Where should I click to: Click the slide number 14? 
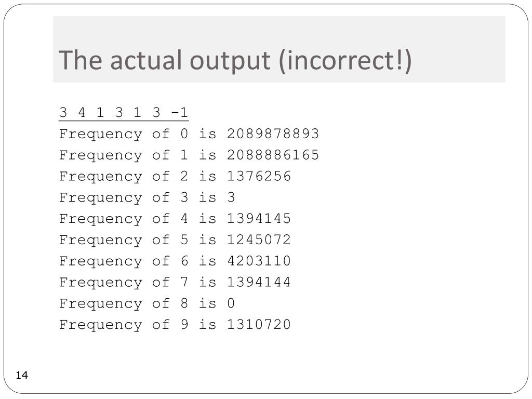(x=22, y=375)
